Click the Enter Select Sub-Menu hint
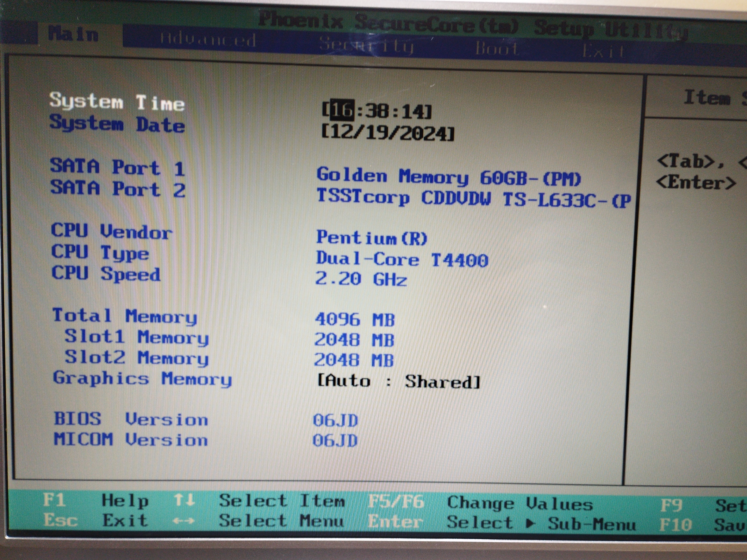Viewport: 747px width, 560px height. (x=502, y=523)
